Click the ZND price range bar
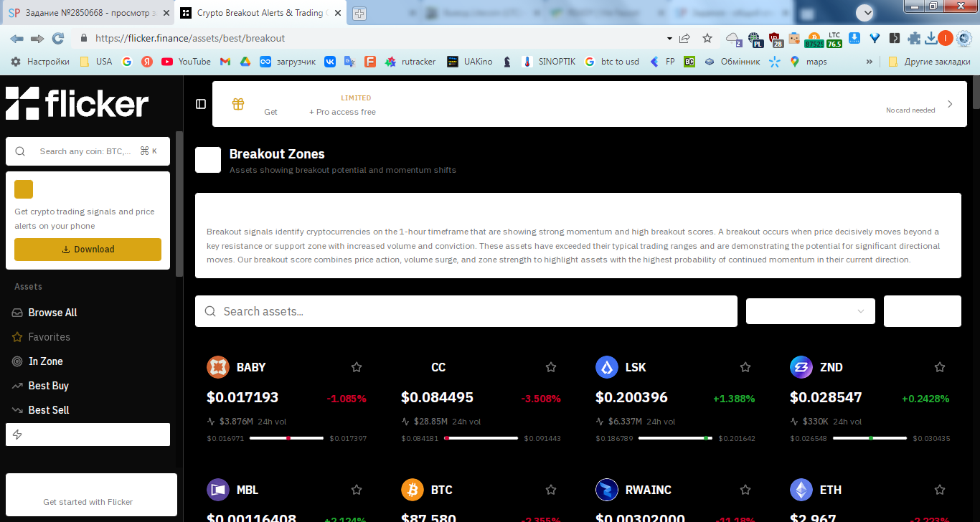Screen dimensions: 980x522 [x=870, y=438]
